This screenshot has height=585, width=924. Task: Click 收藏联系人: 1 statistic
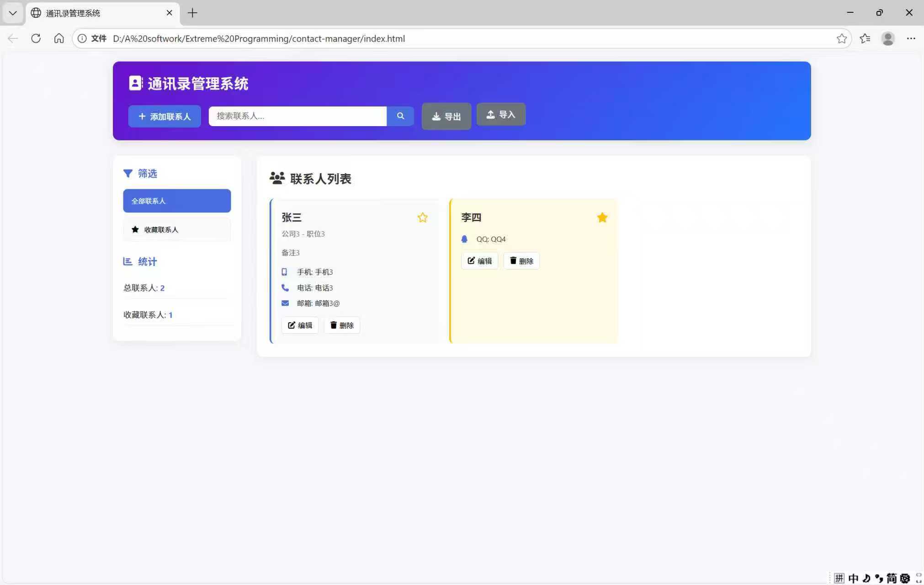(148, 315)
